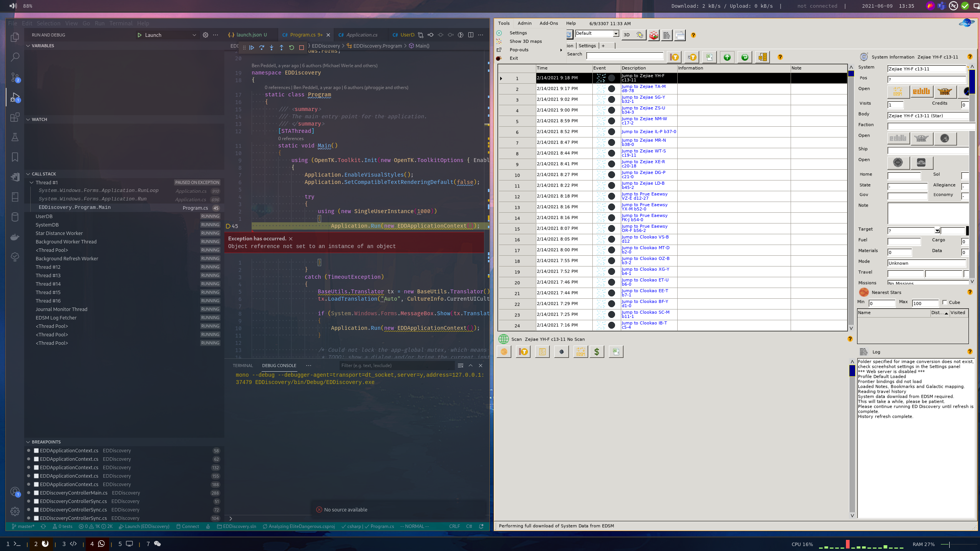
Task: Click the EDSM stars icon in scan row
Action: click(580, 351)
